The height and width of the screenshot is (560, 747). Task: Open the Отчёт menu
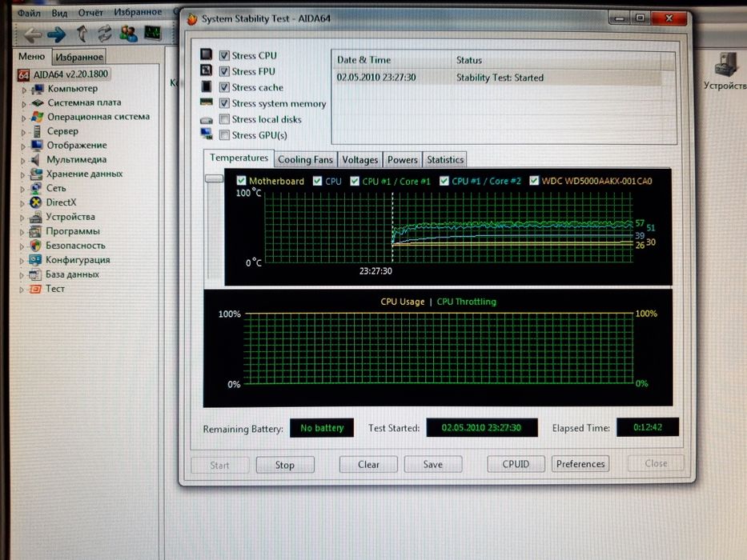point(90,12)
